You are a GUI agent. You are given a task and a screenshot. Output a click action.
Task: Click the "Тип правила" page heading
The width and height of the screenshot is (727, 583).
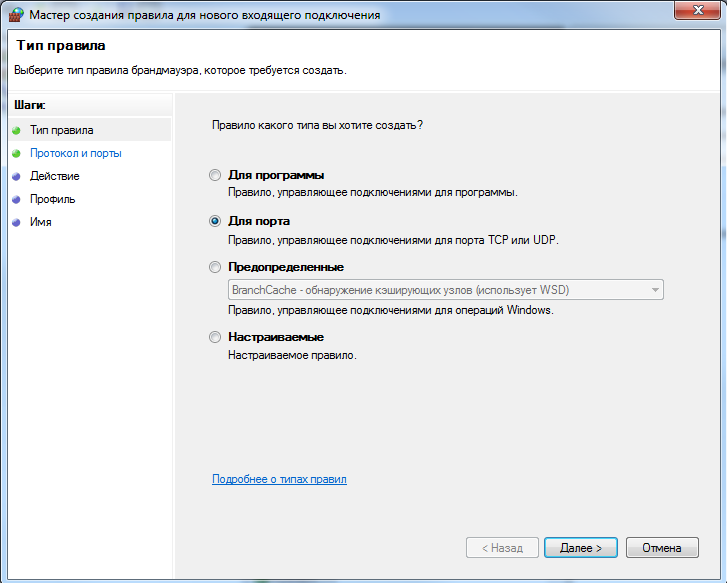pos(61,45)
